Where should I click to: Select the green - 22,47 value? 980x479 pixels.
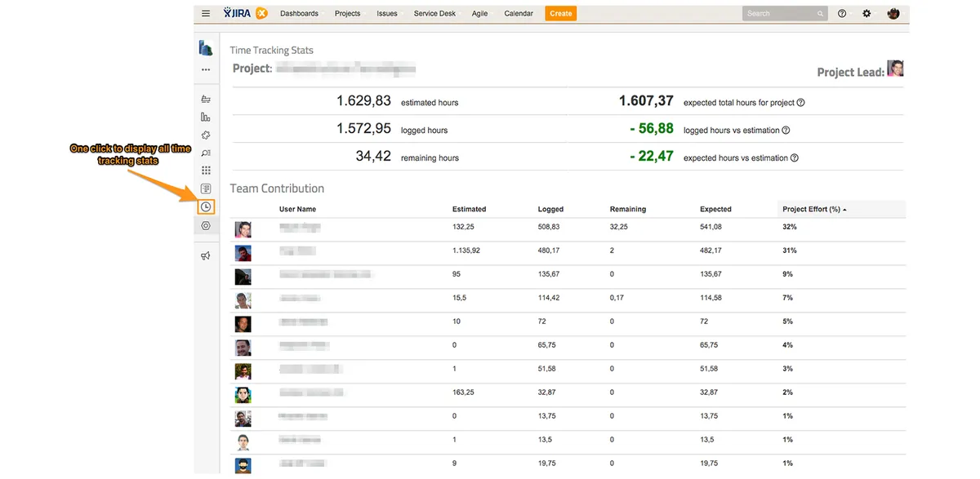[x=652, y=157]
